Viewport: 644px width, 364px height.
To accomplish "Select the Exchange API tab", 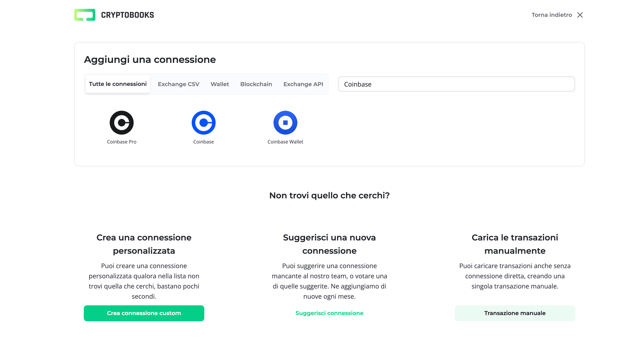I will [303, 84].
